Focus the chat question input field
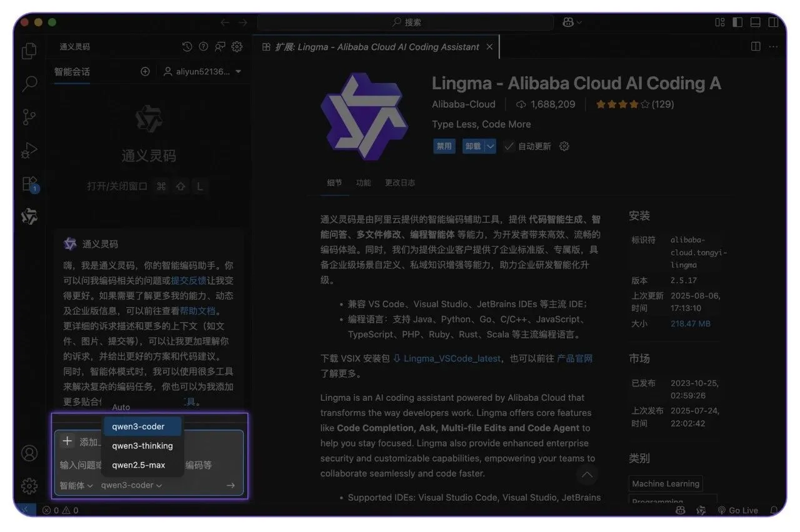The width and height of the screenshot is (800, 532). click(x=149, y=465)
